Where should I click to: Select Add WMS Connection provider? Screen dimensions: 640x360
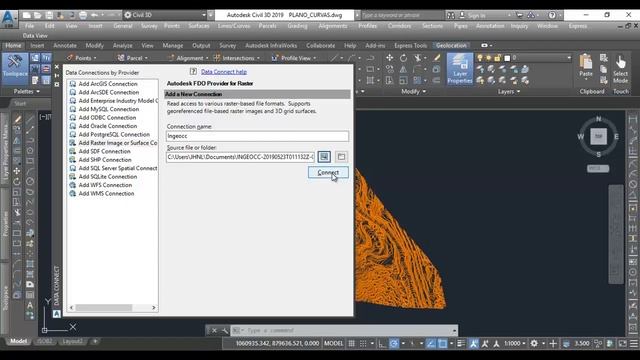106,193
